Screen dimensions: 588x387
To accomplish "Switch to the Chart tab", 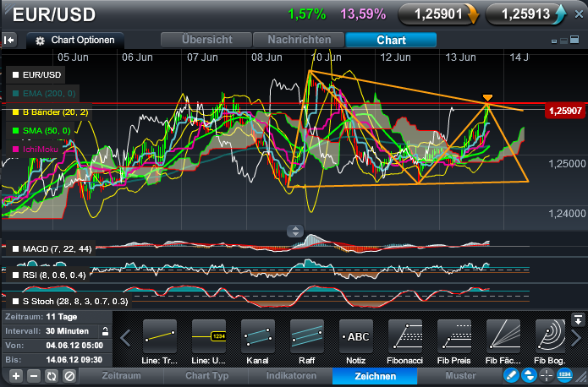I will (x=391, y=40).
